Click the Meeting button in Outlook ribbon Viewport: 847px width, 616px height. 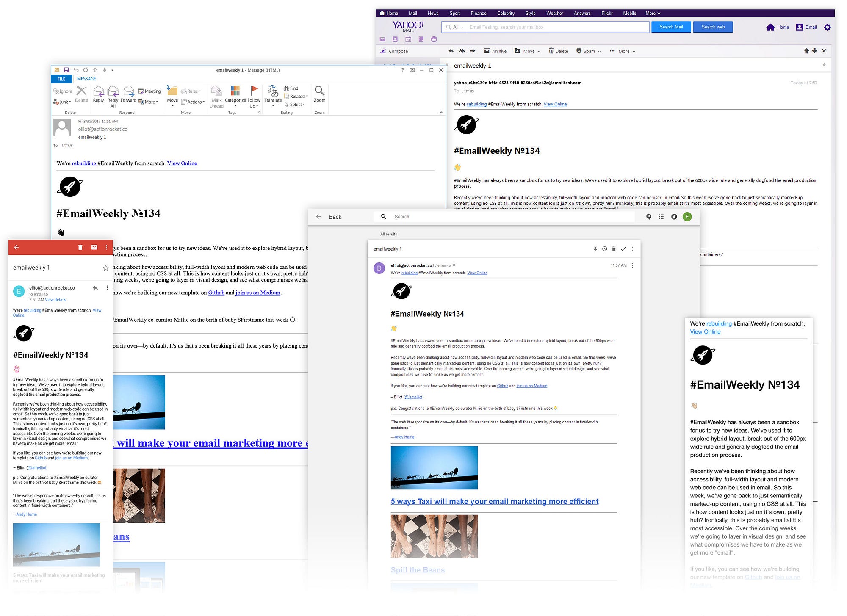pos(149,91)
